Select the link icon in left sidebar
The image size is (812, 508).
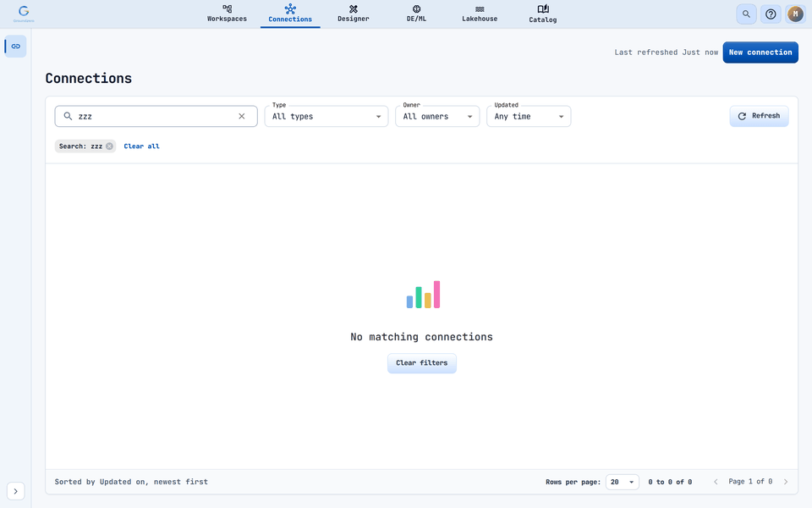point(15,46)
